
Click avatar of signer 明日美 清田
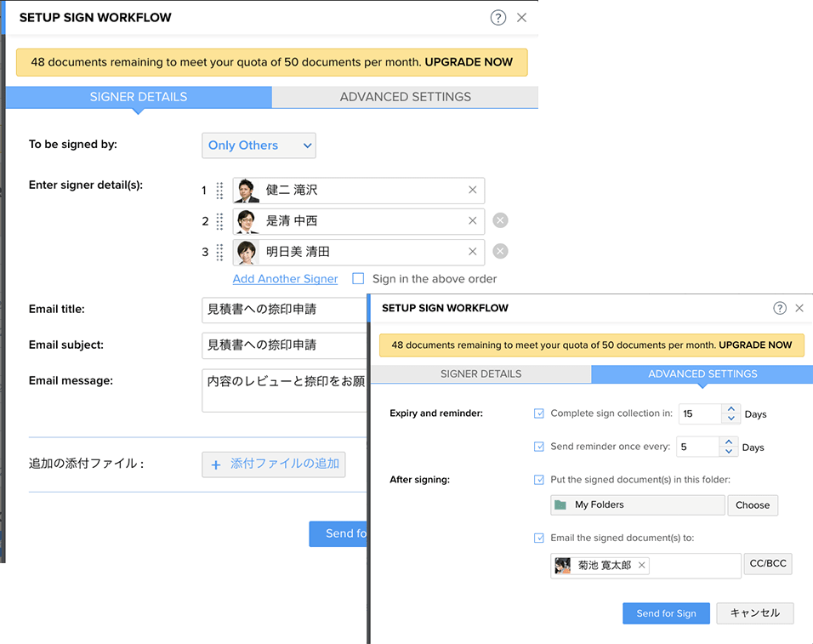coord(247,252)
